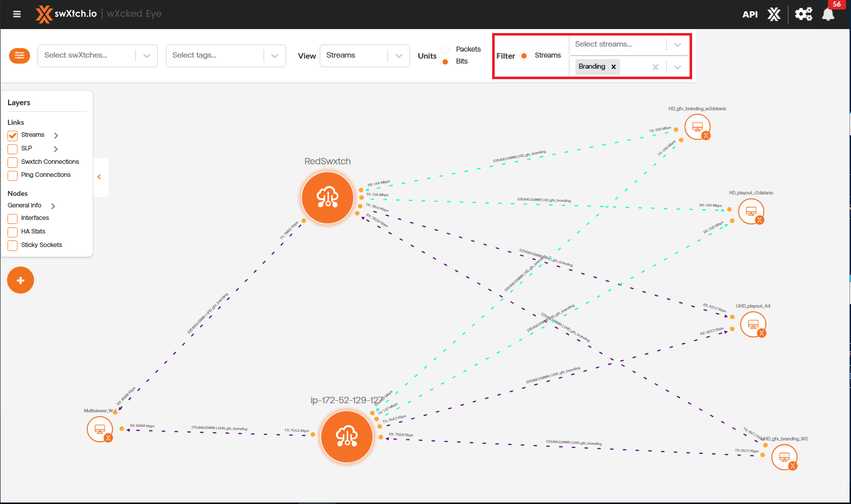Click the orange plus add button
This screenshot has height=504, width=851.
tap(21, 280)
